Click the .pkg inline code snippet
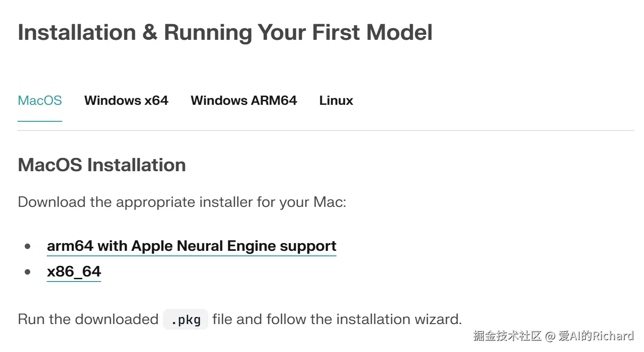 (x=185, y=320)
